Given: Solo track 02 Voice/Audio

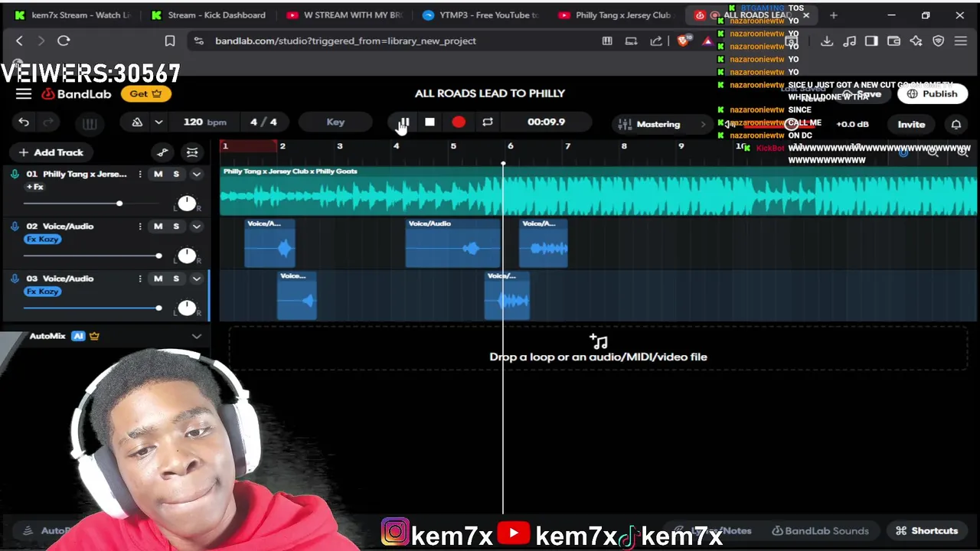Looking at the screenshot, I should [176, 227].
